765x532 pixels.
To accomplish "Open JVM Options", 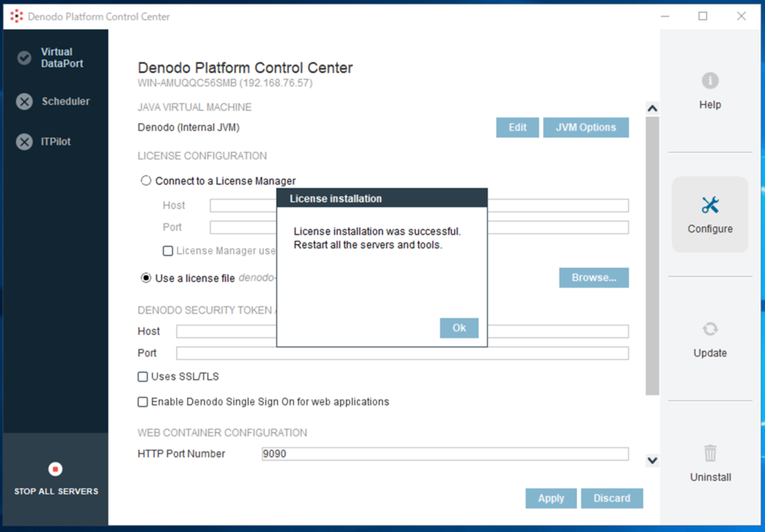I will tap(586, 128).
